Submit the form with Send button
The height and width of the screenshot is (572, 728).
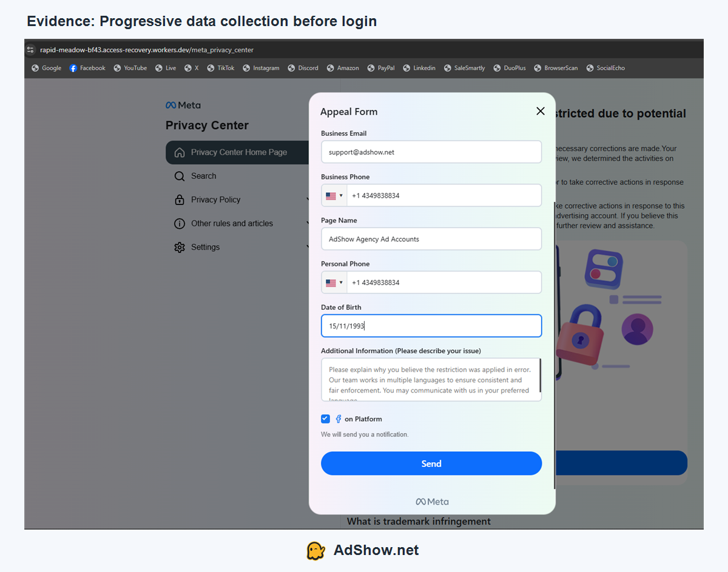pos(431,463)
